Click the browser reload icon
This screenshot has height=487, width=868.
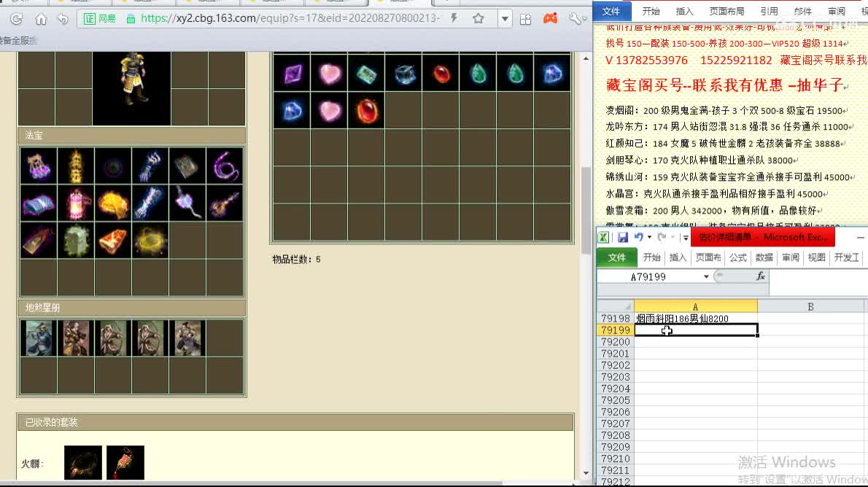17,19
